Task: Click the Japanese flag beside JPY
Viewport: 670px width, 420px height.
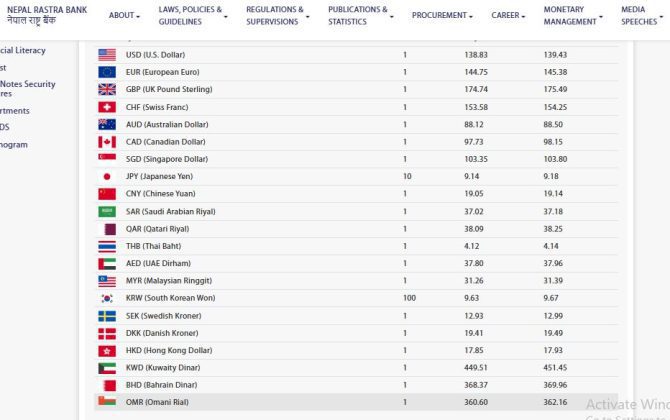Action: click(107, 177)
